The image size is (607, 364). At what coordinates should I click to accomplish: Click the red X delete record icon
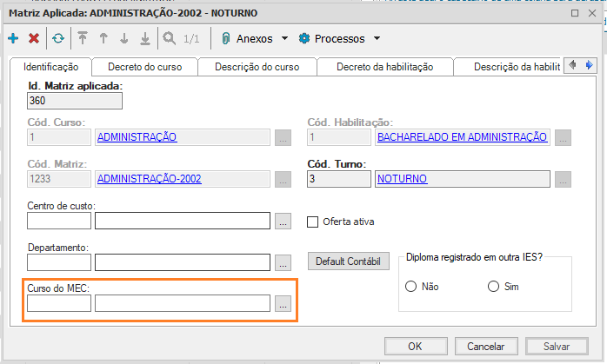point(34,38)
